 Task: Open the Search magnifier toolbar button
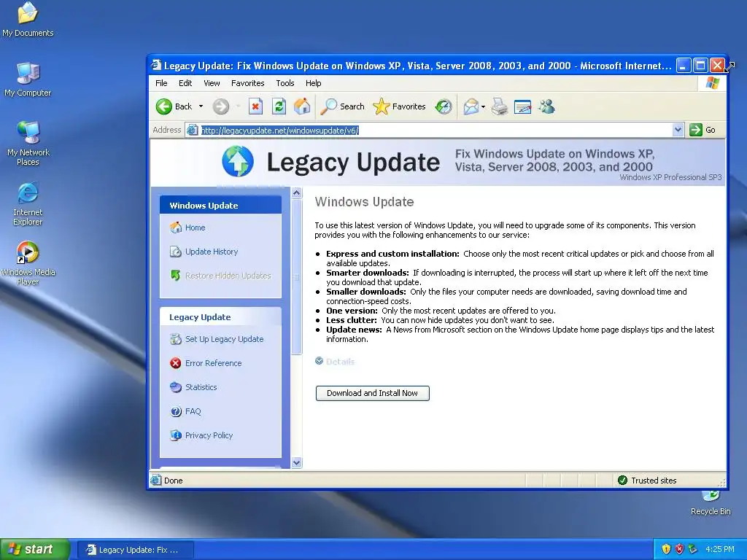point(342,106)
